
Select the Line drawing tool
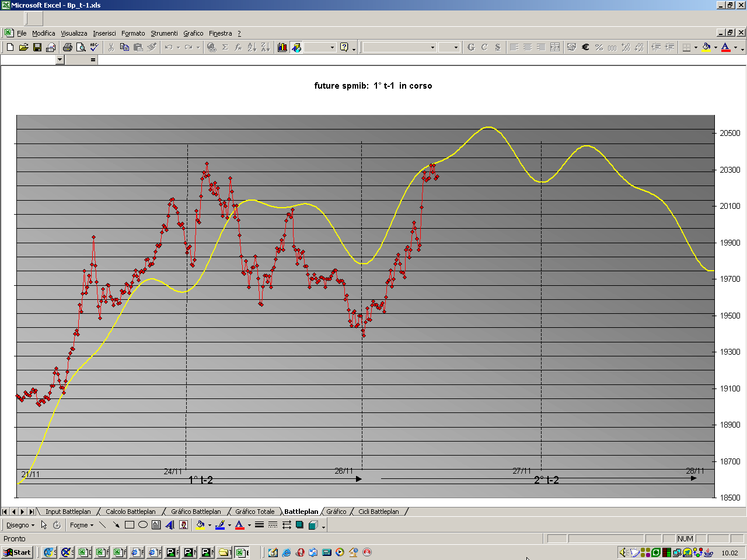(x=103, y=525)
